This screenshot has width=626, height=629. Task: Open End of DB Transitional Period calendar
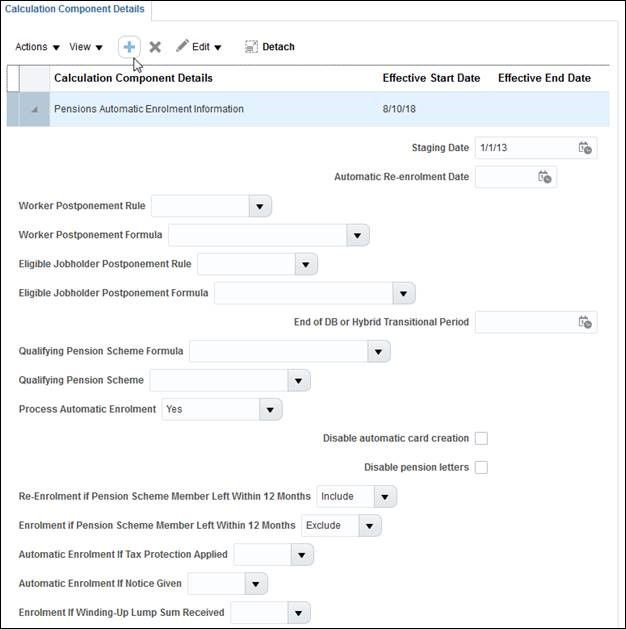[x=585, y=322]
